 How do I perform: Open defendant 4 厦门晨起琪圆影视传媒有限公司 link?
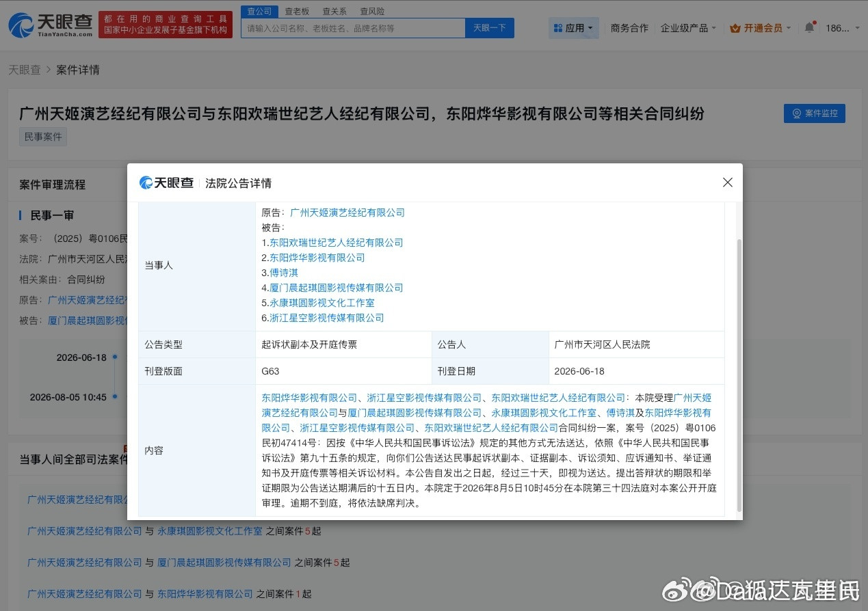[x=336, y=288]
